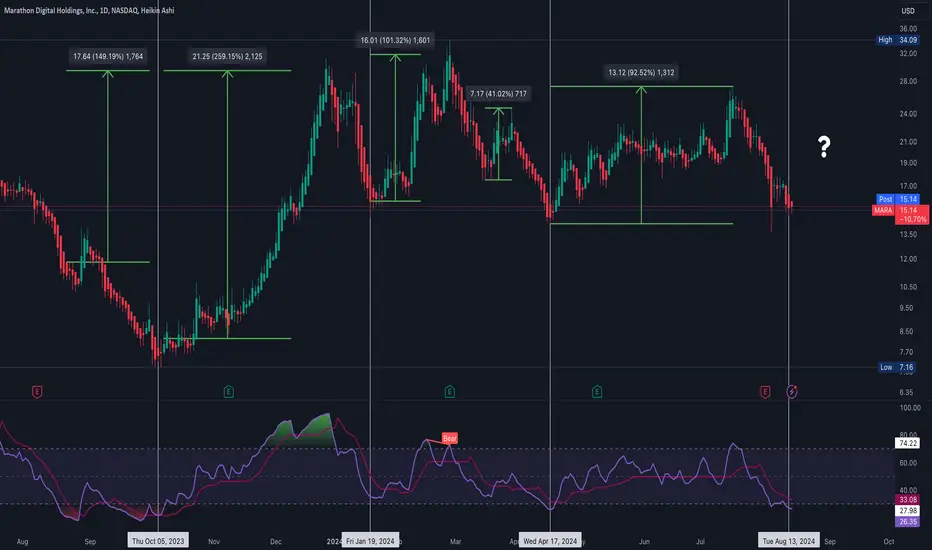The width and height of the screenshot is (932, 550).
Task: Open the USD currency selector
Action: [908, 11]
